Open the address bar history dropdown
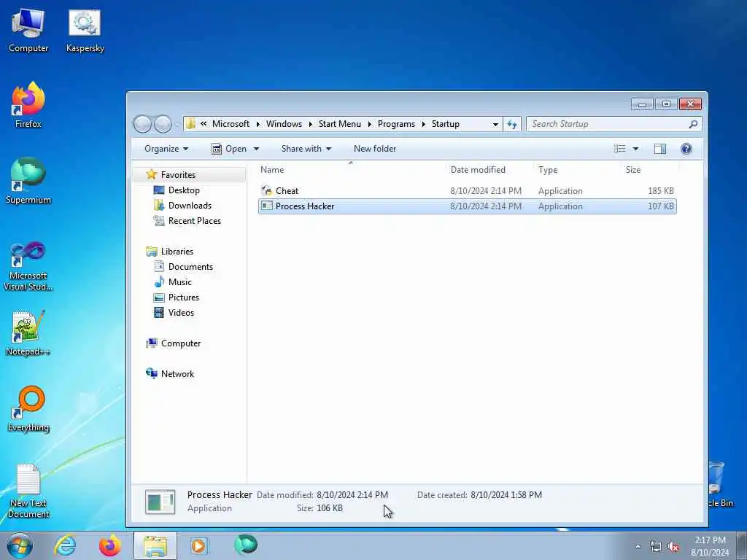The height and width of the screenshot is (560, 747). pyautogui.click(x=495, y=124)
